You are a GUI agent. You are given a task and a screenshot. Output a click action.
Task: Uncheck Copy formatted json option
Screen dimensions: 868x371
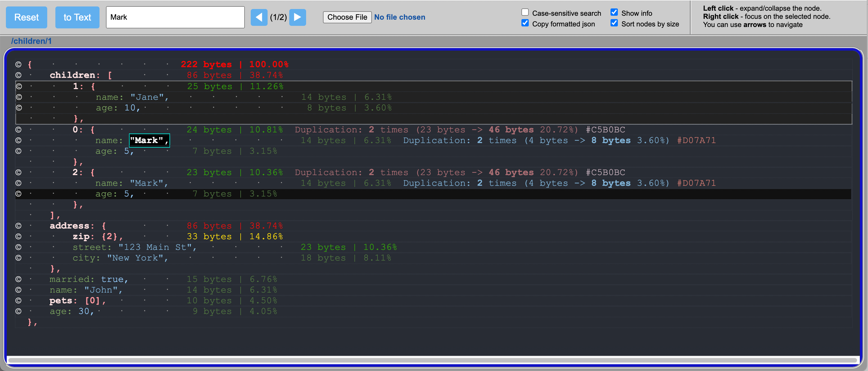pos(525,23)
